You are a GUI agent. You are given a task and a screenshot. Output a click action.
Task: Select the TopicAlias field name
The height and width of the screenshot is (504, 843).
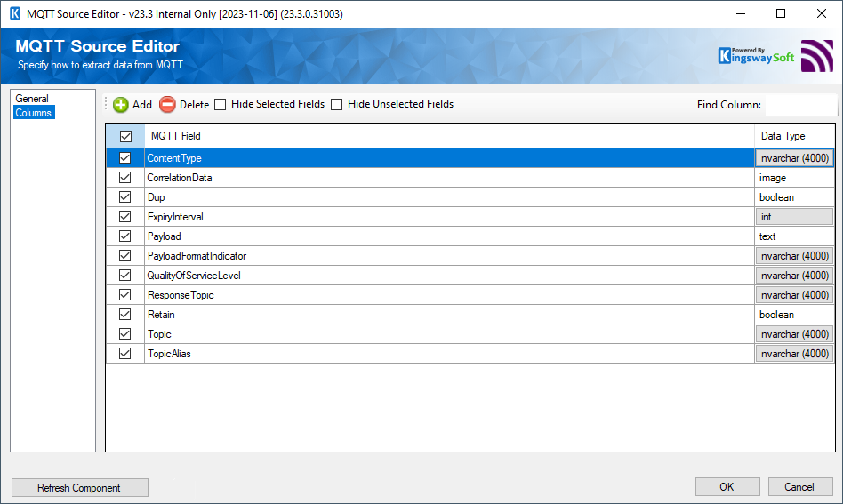[169, 354]
